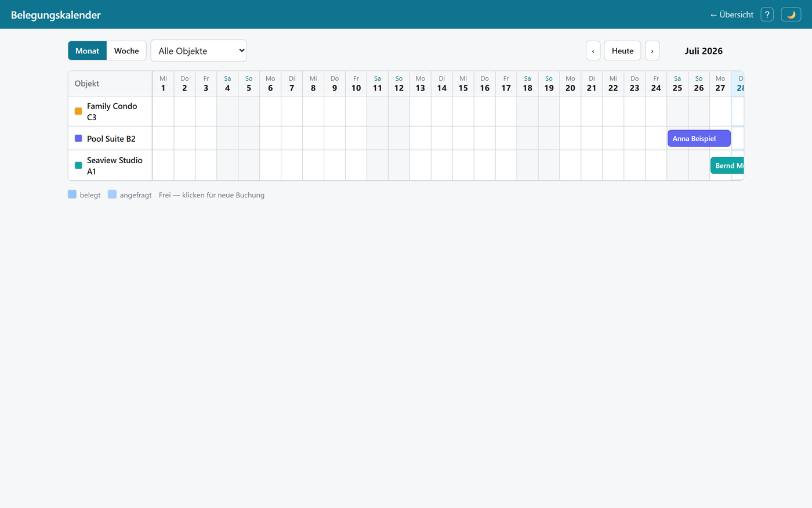Go back via the Übersicht link
This screenshot has height=508, width=812.
731,15
